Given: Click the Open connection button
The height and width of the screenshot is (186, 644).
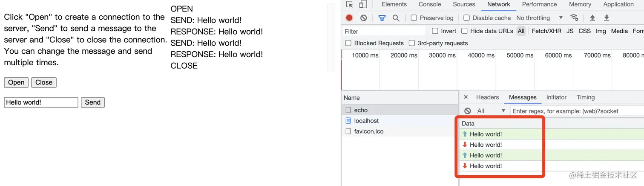Looking at the screenshot, I should tap(16, 82).
